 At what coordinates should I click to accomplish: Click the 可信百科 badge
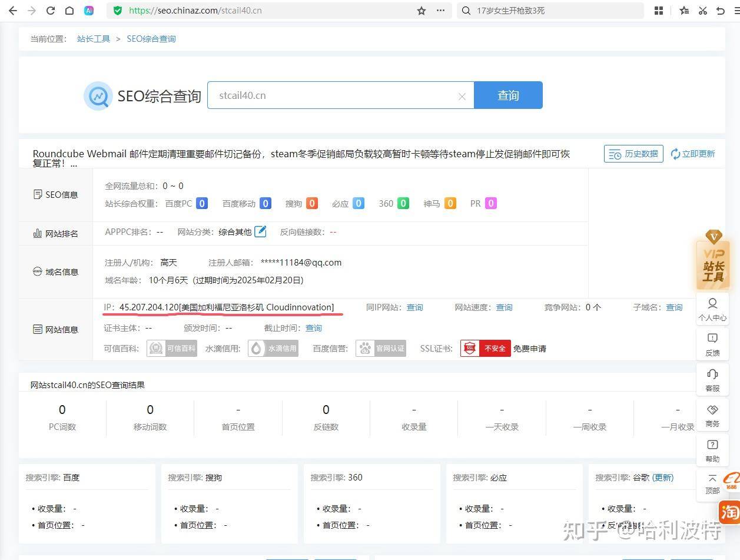click(x=172, y=349)
